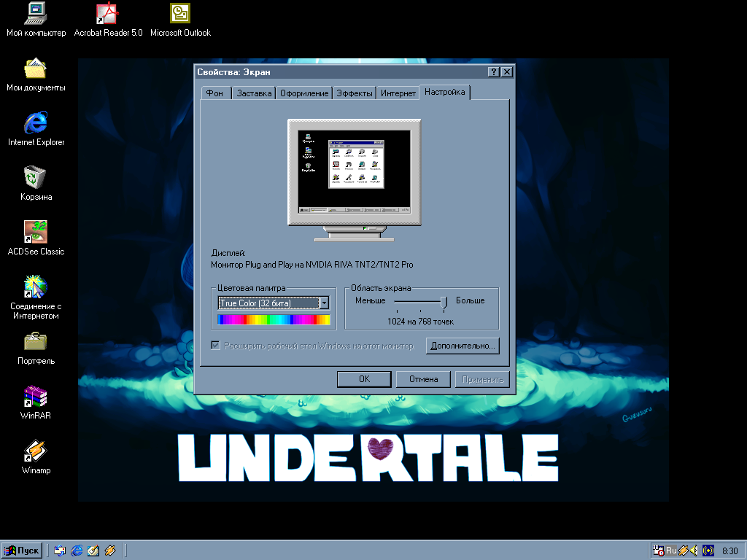
Task: Click the True Color (32 бита) field
Action: click(x=268, y=303)
